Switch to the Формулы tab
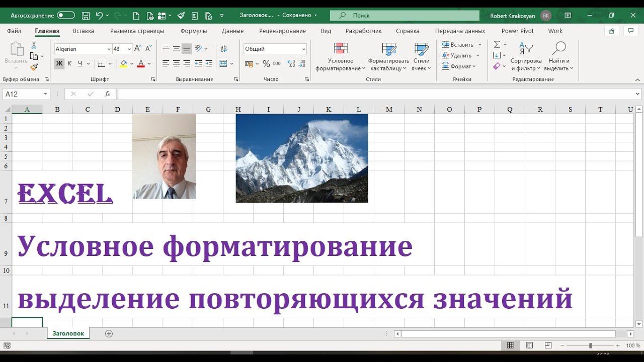This screenshot has width=644, height=362. 194,31
